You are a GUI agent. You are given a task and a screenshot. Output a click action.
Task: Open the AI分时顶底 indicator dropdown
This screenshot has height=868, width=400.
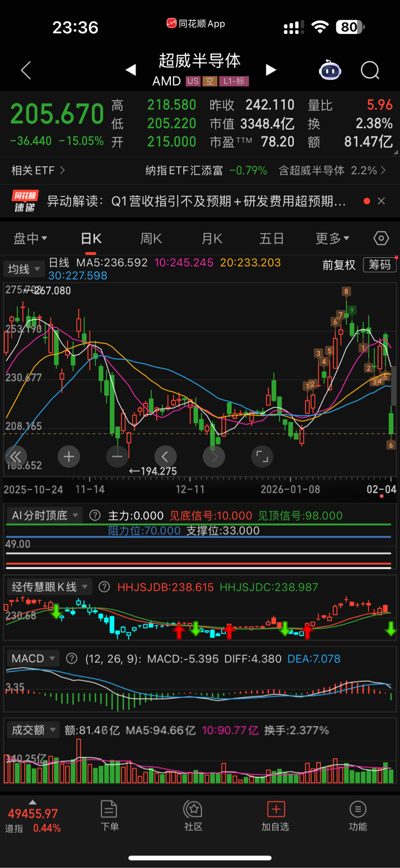coord(45,516)
